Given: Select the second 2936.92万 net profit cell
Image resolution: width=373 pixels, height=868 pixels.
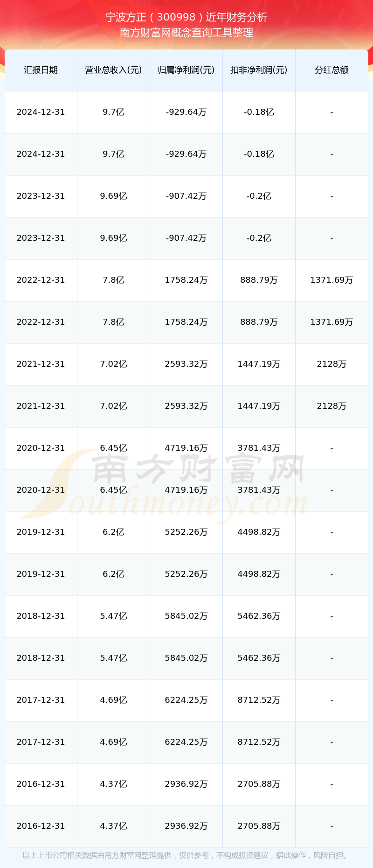Looking at the screenshot, I should (186, 826).
